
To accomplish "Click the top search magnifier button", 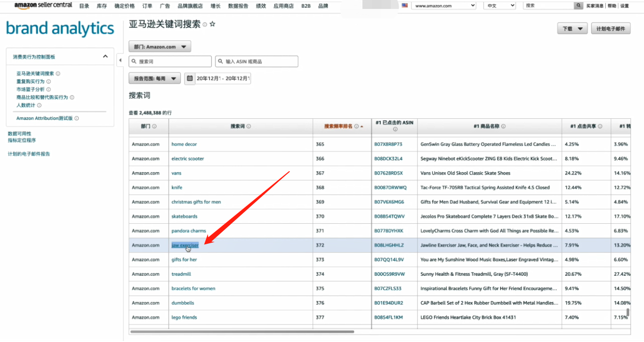I will [x=578, y=5].
